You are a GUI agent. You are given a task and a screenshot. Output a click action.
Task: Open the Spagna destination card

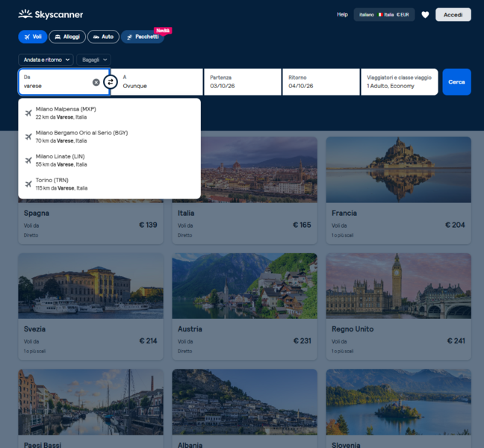[x=91, y=223]
